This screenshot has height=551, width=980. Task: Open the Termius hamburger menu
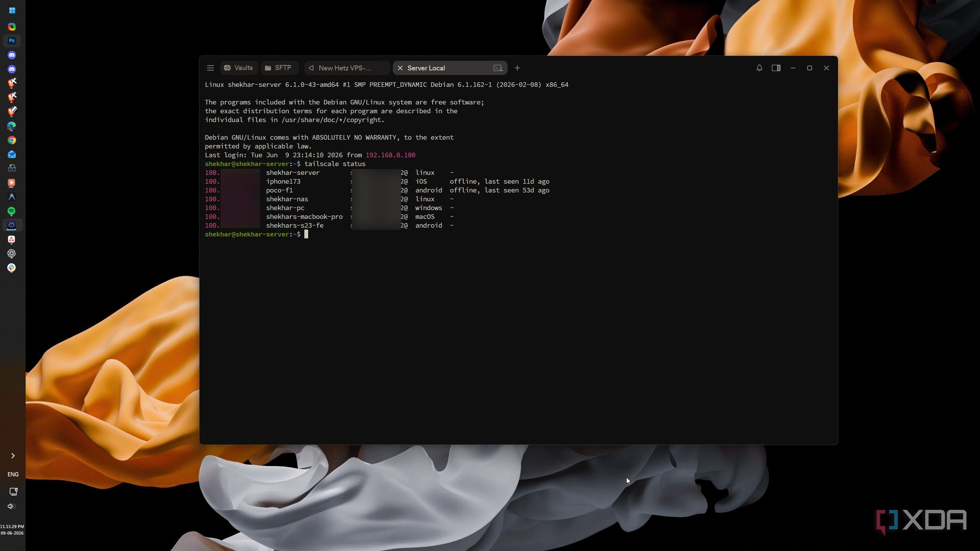coord(210,68)
